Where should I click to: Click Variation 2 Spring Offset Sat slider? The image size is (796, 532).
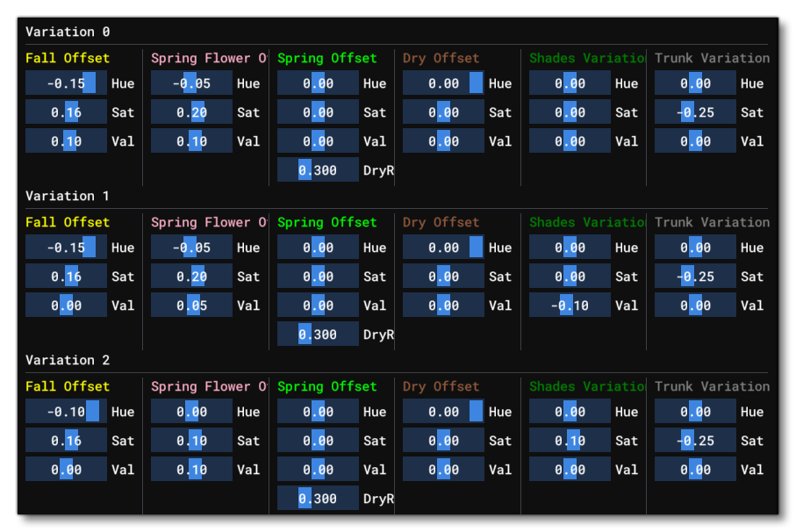[x=318, y=440]
